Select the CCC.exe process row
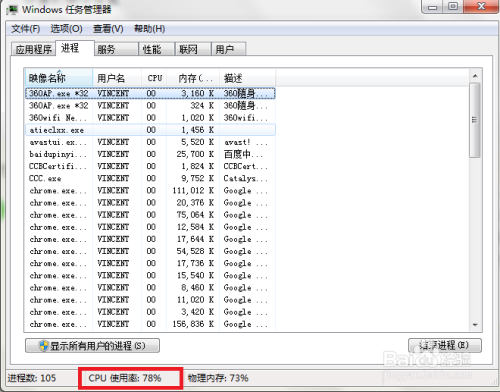Viewport: 500px width, 392px height. [x=150, y=178]
